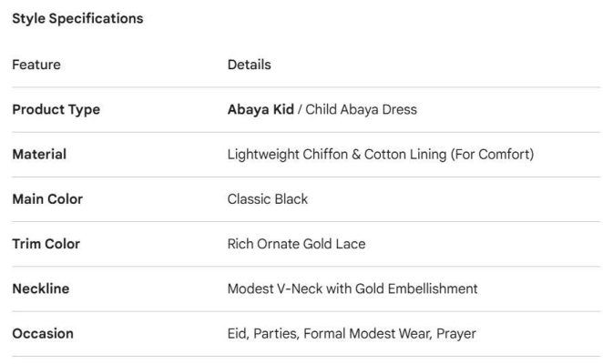Select the Trim Color row label
603x364 pixels.
[x=46, y=244]
